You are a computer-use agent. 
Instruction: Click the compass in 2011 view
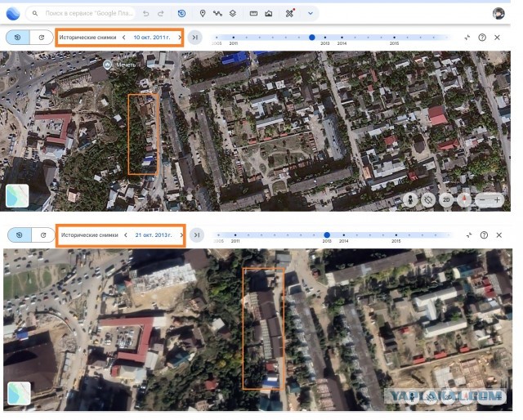[463, 200]
